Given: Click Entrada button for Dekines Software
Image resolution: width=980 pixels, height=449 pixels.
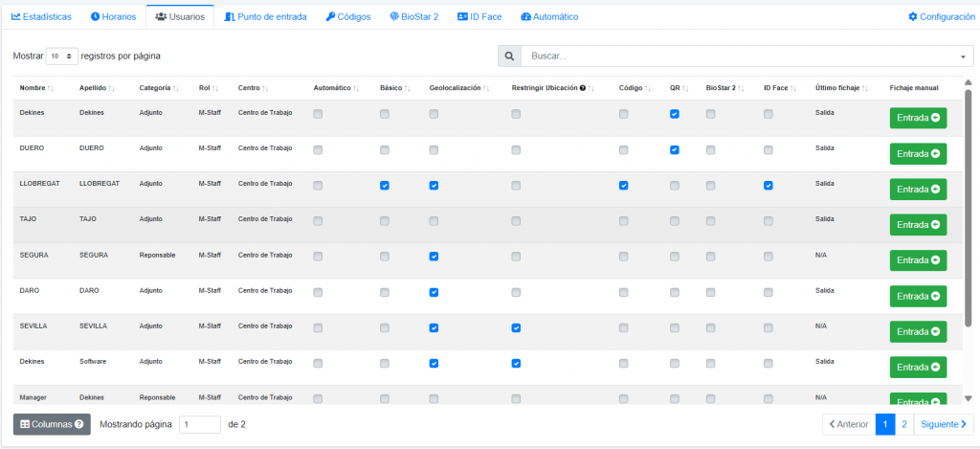Looking at the screenshot, I should click(918, 367).
